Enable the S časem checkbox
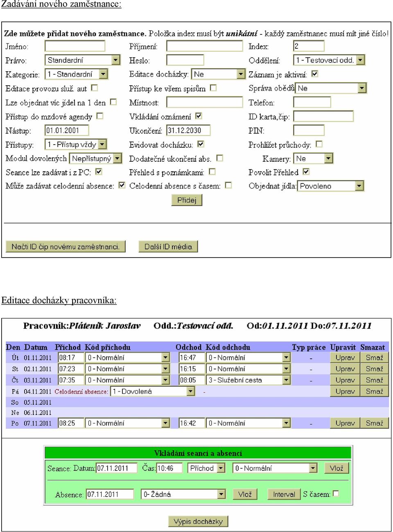Screen dimensions: 393x532 point(336,494)
